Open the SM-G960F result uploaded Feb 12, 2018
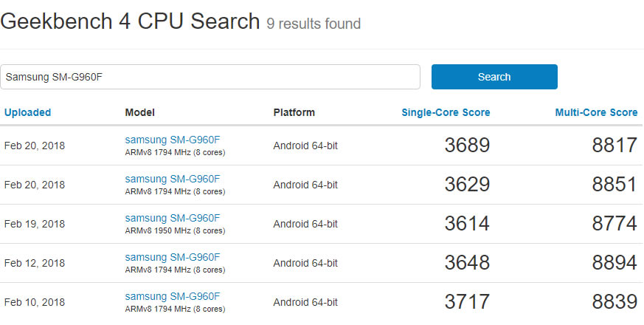Viewport: 644px width, 325px height. click(173, 257)
